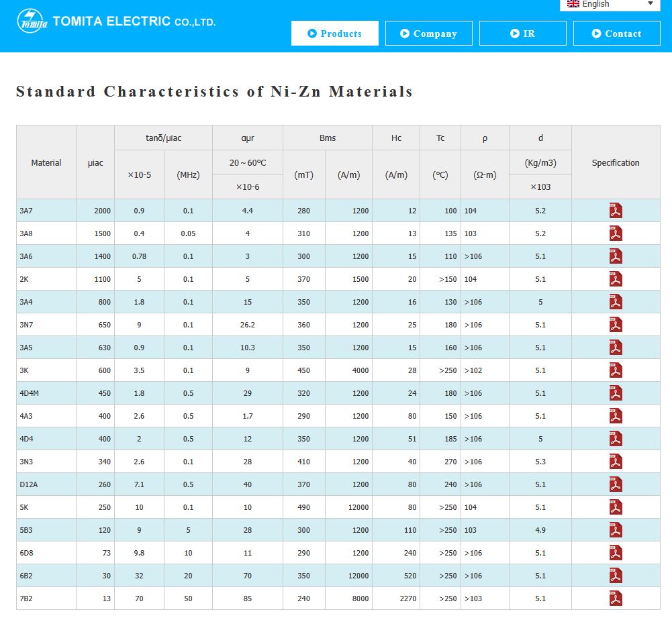Open the 2K material PDF icon
This screenshot has width=672, height=624.
(x=616, y=279)
